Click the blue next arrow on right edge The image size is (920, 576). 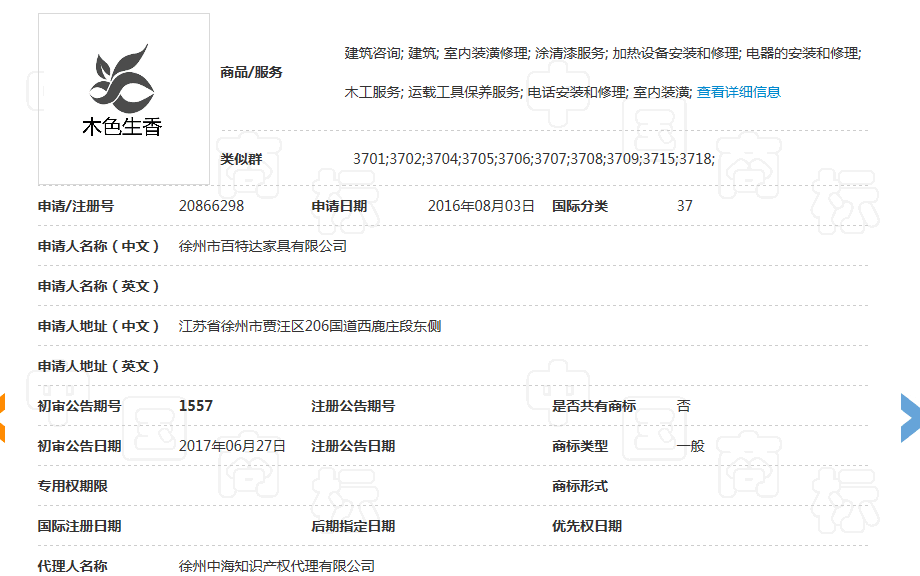(x=910, y=417)
